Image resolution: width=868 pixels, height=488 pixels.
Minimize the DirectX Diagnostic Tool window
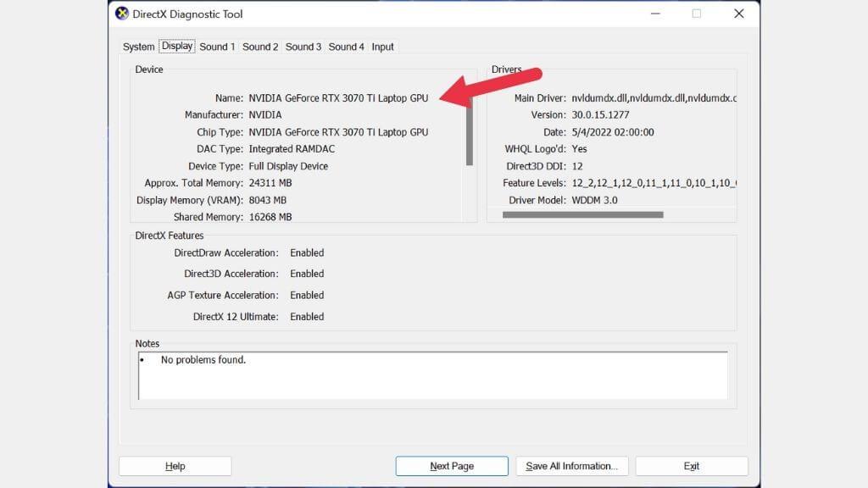[x=655, y=14]
